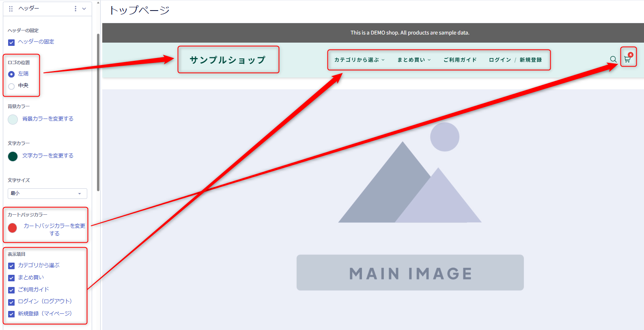Click the dark green text color swatch
Image resolution: width=644 pixels, height=330 pixels.
13,156
